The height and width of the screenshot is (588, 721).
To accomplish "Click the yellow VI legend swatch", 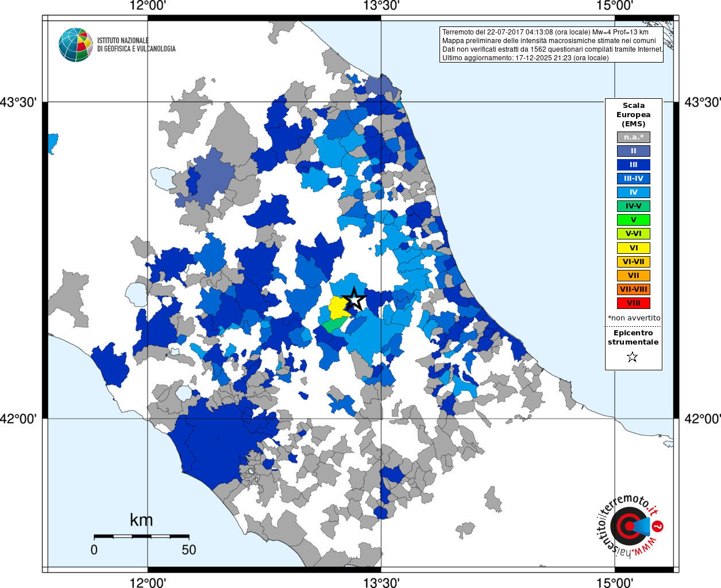I will (x=634, y=248).
